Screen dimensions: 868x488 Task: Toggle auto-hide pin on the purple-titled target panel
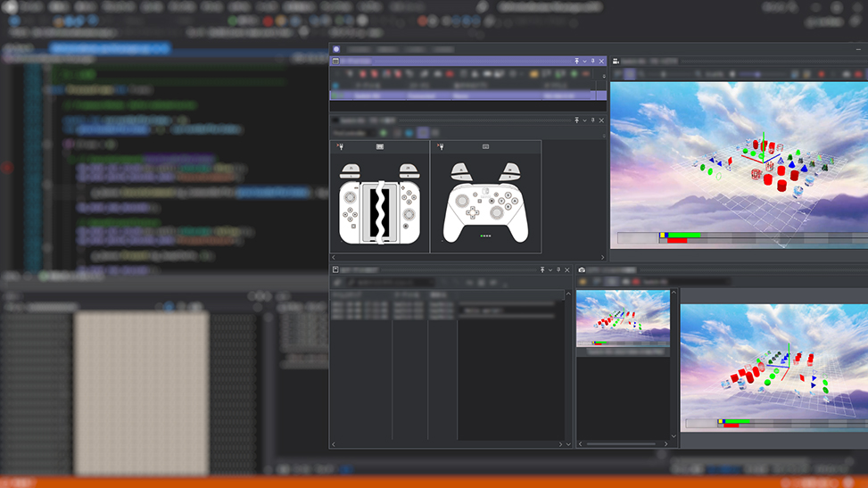(x=577, y=62)
